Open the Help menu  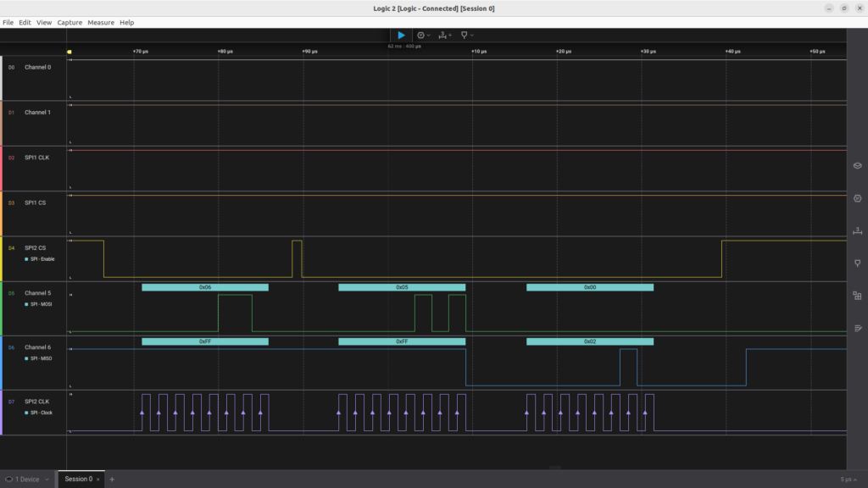[127, 23]
